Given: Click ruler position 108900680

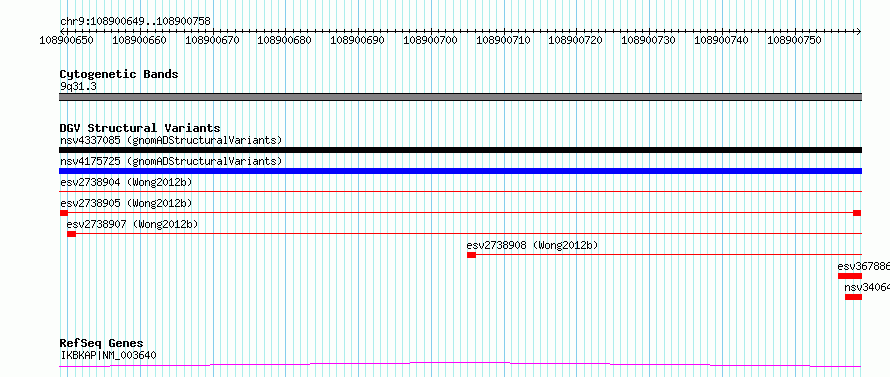Looking at the screenshot, I should coord(285,41).
